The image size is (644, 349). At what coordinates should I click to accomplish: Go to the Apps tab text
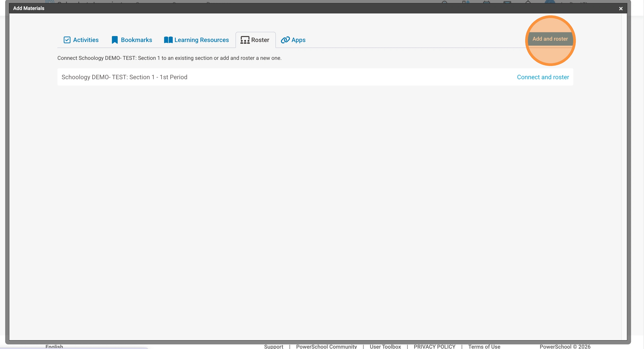[298, 40]
